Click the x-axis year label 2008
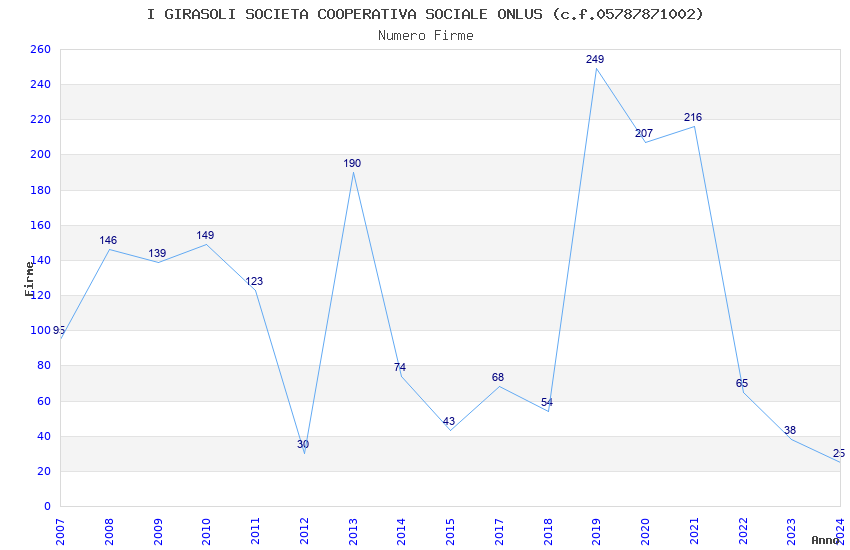Viewport: 850px width, 550px height. tap(109, 531)
